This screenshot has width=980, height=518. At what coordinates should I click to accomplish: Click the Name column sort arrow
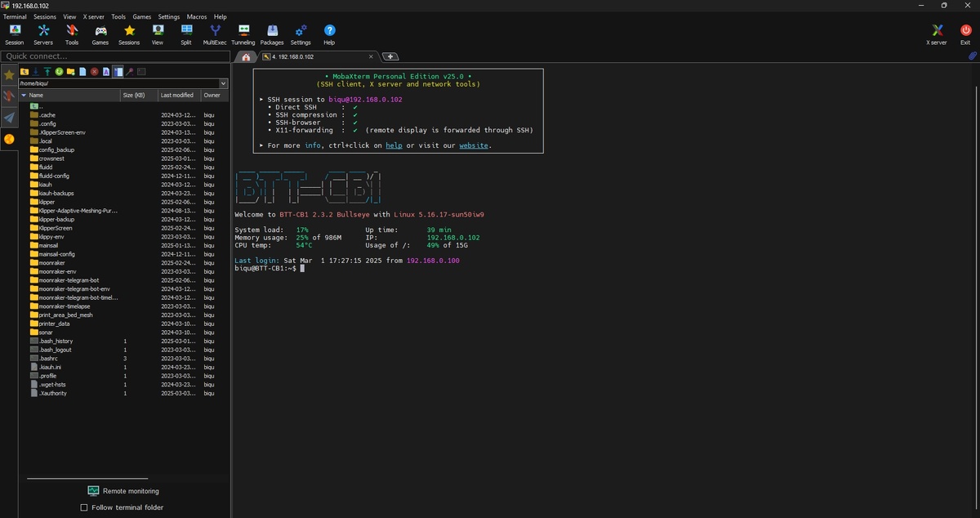24,95
